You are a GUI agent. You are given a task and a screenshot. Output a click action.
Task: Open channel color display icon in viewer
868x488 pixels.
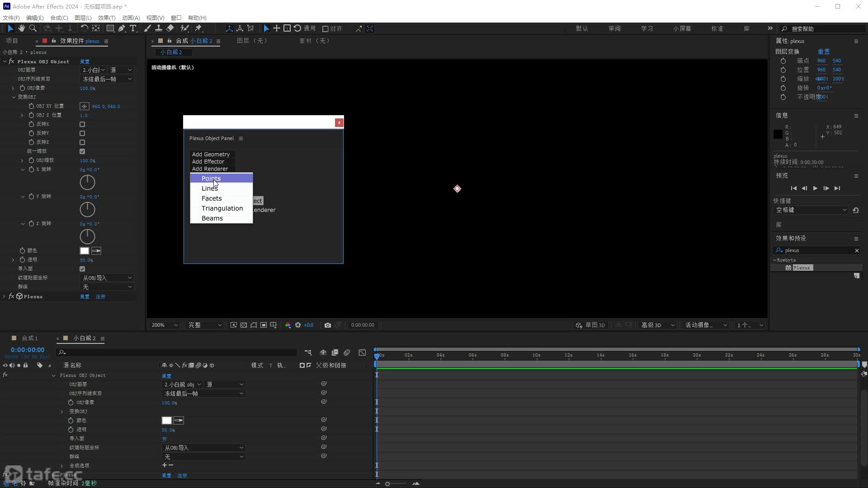tap(288, 325)
